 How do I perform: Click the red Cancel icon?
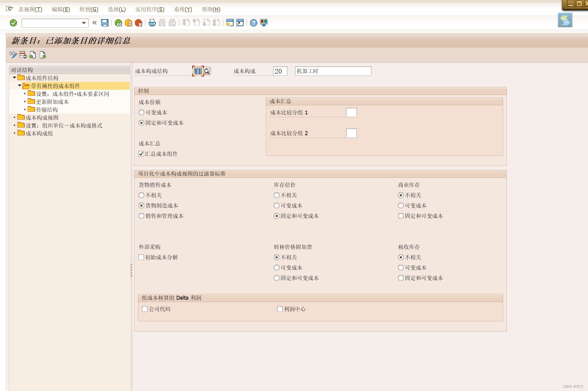139,23
